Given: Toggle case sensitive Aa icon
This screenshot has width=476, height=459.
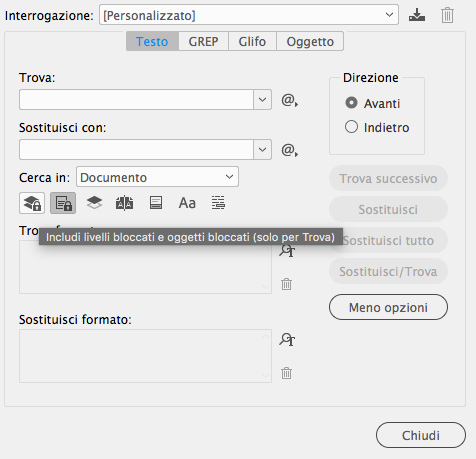Looking at the screenshot, I should coord(187,203).
